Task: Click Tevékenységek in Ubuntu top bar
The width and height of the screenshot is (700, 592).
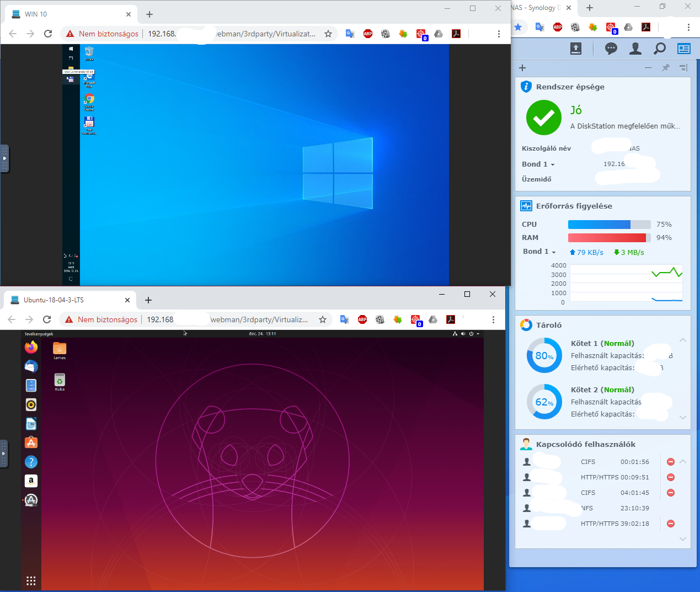Action: (39, 334)
